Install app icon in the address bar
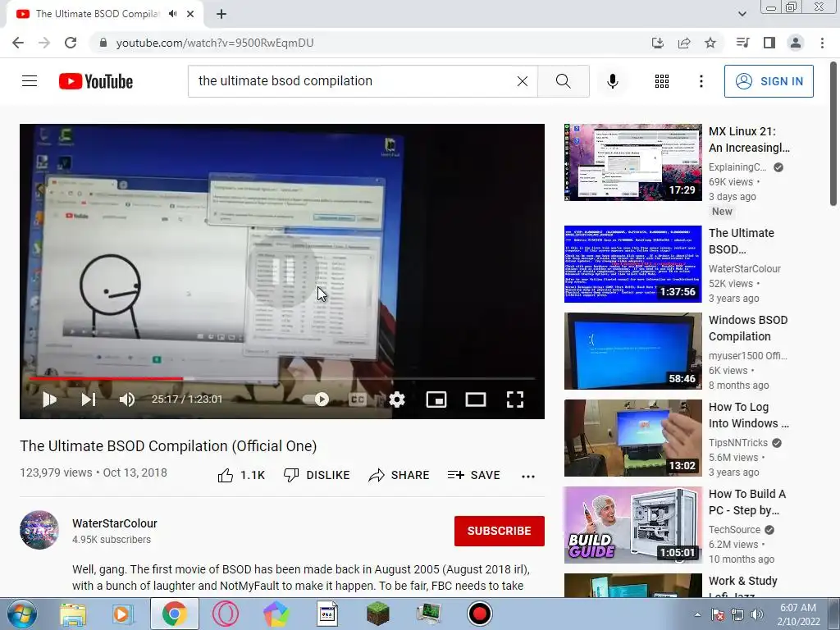 click(657, 43)
